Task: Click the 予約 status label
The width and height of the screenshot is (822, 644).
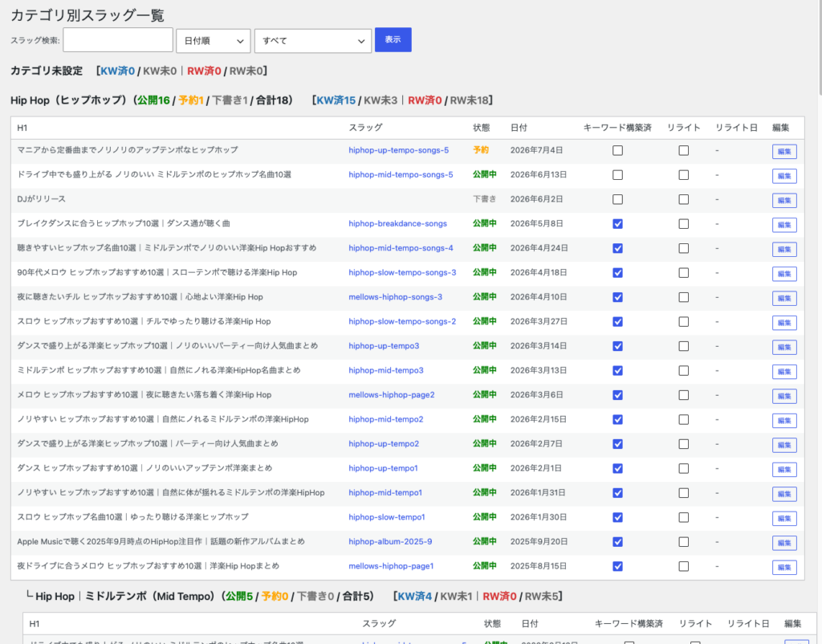Action: [x=481, y=150]
